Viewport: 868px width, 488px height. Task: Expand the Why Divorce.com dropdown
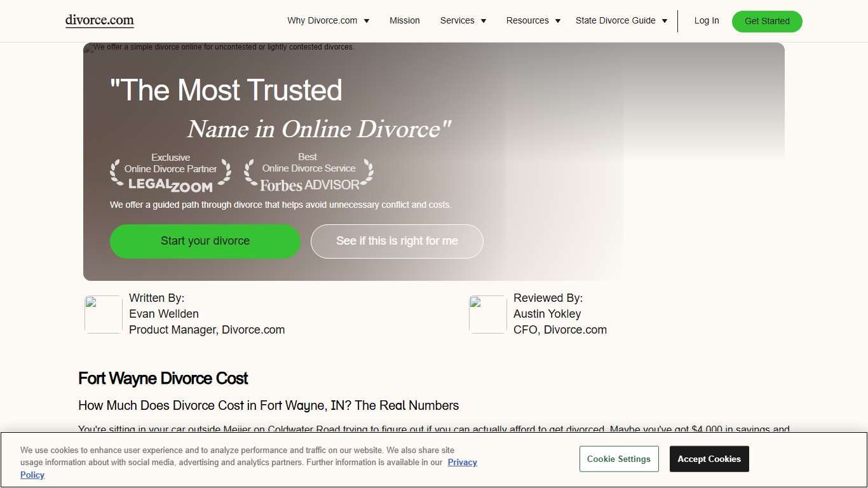328,20
